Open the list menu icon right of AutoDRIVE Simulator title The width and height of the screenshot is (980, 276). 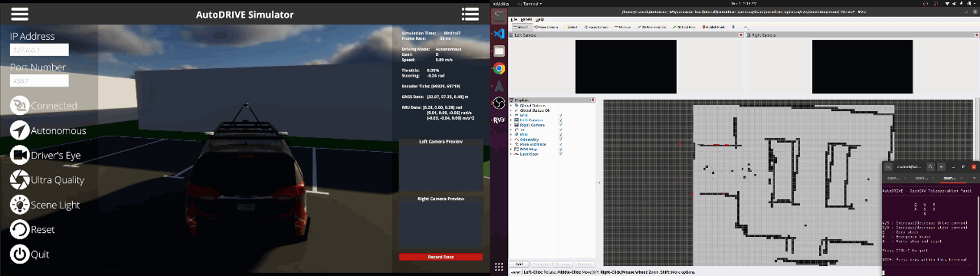(x=470, y=14)
